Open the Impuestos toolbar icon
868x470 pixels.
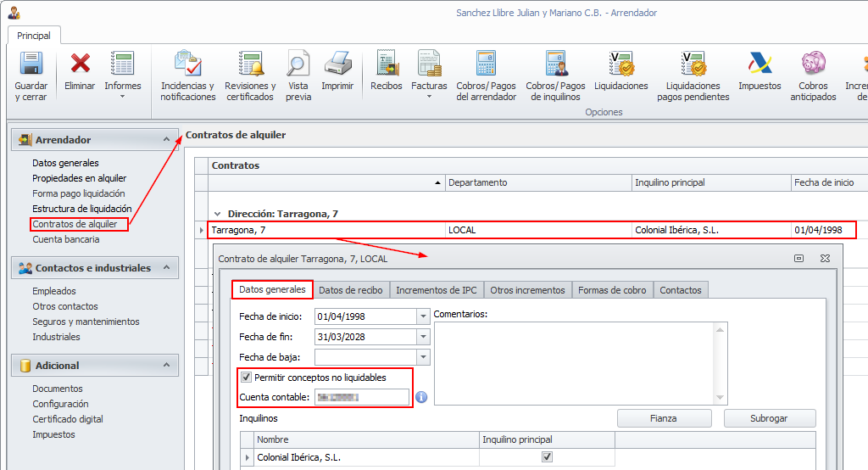pos(759,63)
